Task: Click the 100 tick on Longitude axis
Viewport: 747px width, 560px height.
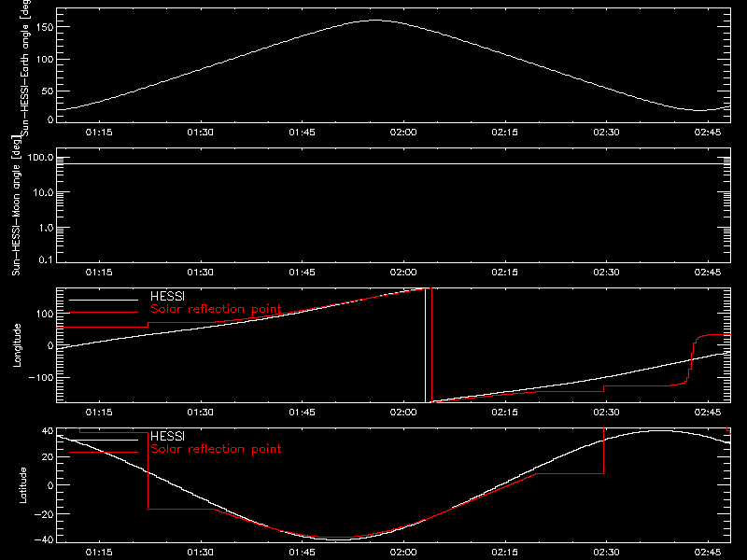Action: pos(44,314)
